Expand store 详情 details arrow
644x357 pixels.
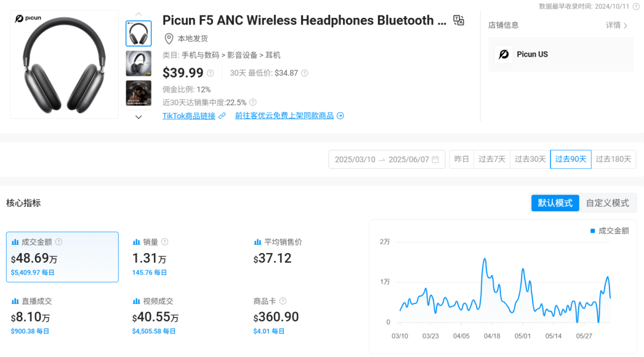[x=617, y=25]
